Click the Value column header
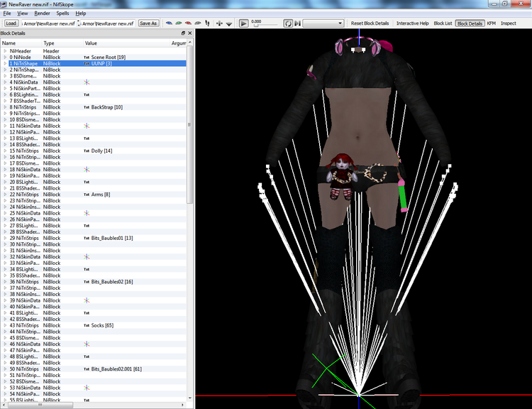532x409 pixels. click(126, 43)
